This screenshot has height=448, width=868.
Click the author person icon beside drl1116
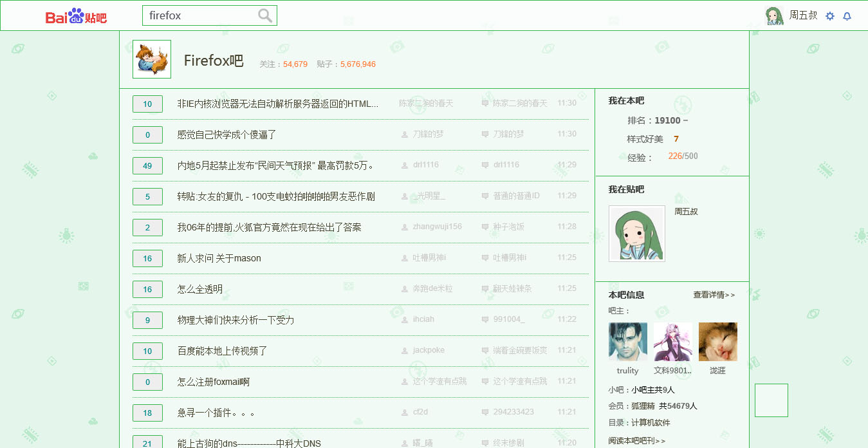pyautogui.click(x=403, y=165)
